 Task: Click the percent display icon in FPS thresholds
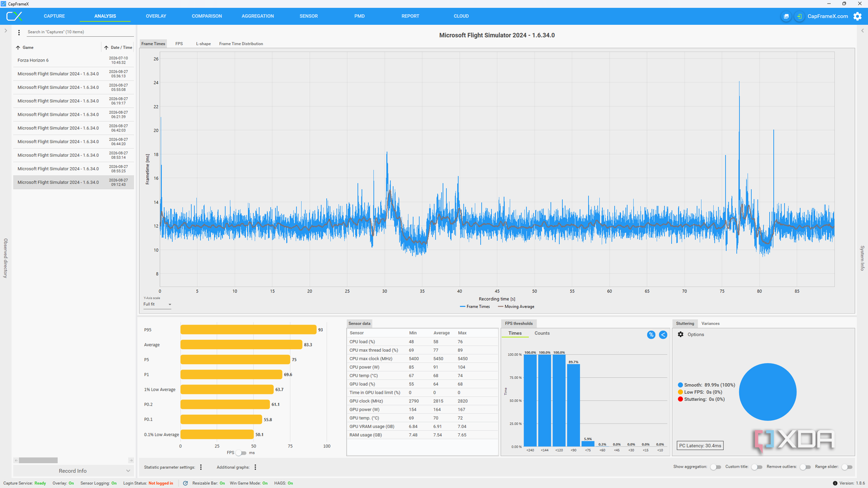click(651, 334)
